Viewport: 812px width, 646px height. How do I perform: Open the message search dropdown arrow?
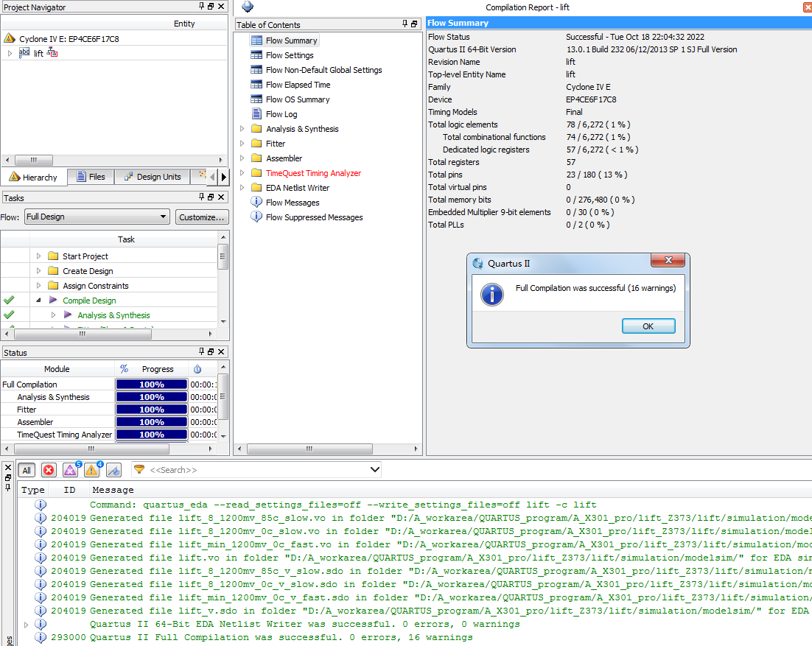375,470
